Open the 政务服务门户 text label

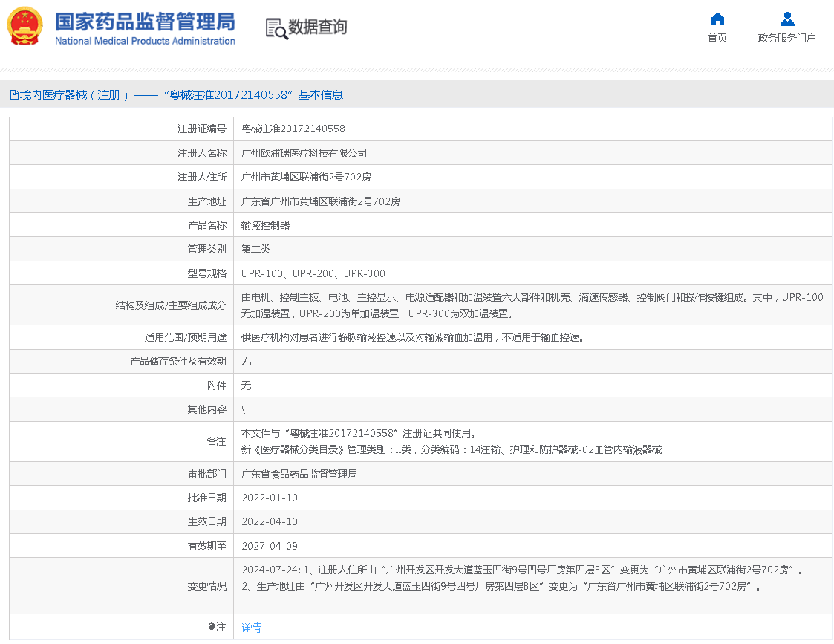[x=786, y=39]
